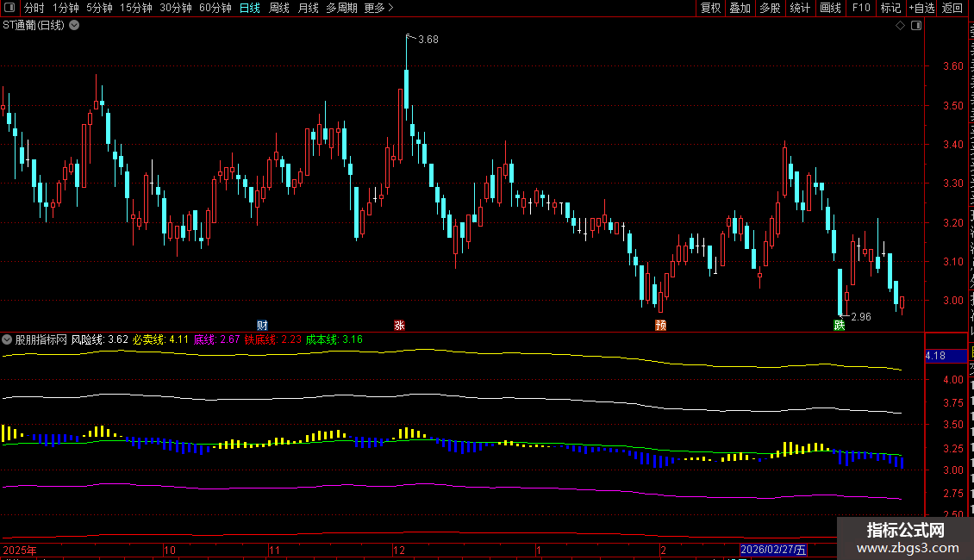Click the 铁底线: 2.23 indicator label
Image resolution: width=974 pixels, height=560 pixels.
272,339
